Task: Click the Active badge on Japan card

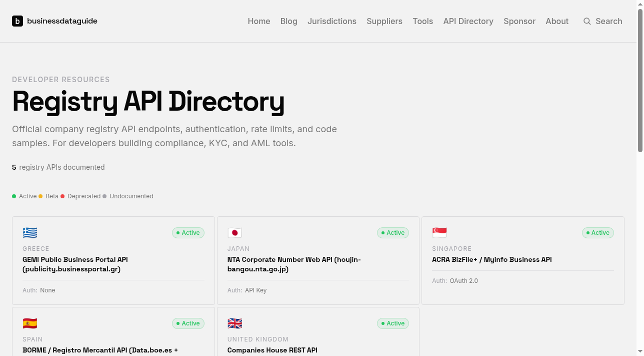Action: [393, 233]
